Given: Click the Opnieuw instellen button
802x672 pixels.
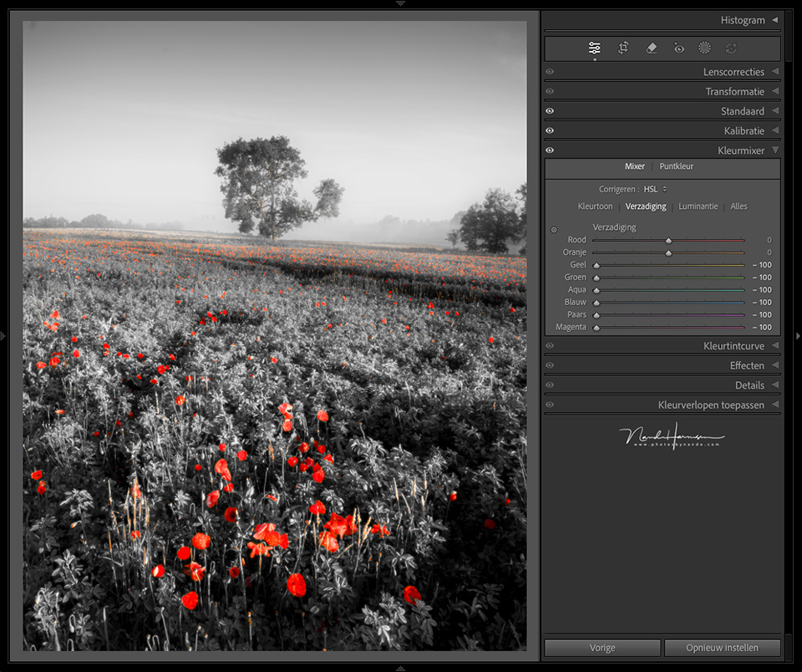Looking at the screenshot, I should click(x=722, y=648).
